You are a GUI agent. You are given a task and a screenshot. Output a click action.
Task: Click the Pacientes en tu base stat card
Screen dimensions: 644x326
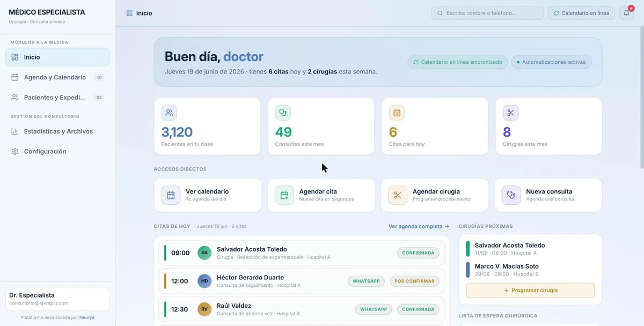(207, 127)
